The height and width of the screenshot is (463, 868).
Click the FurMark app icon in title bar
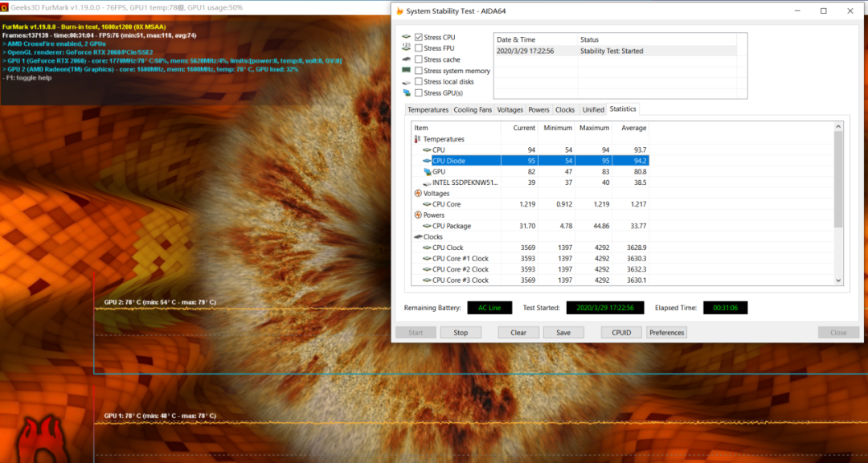point(5,8)
